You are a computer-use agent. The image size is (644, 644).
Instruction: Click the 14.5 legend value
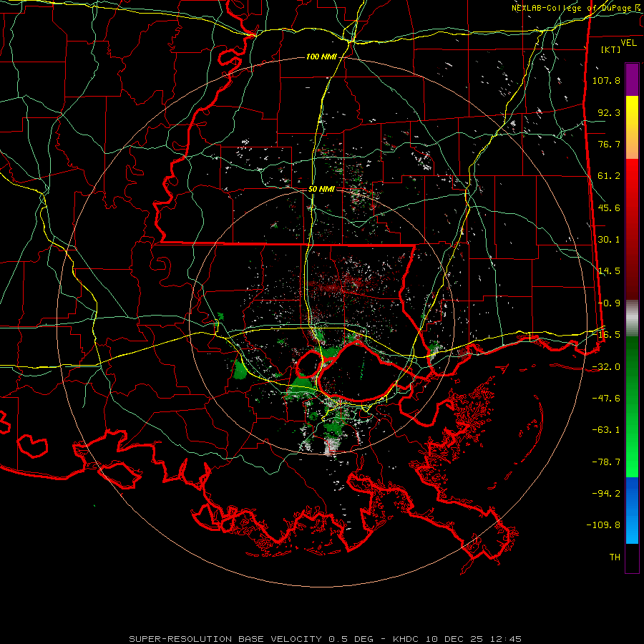point(609,271)
